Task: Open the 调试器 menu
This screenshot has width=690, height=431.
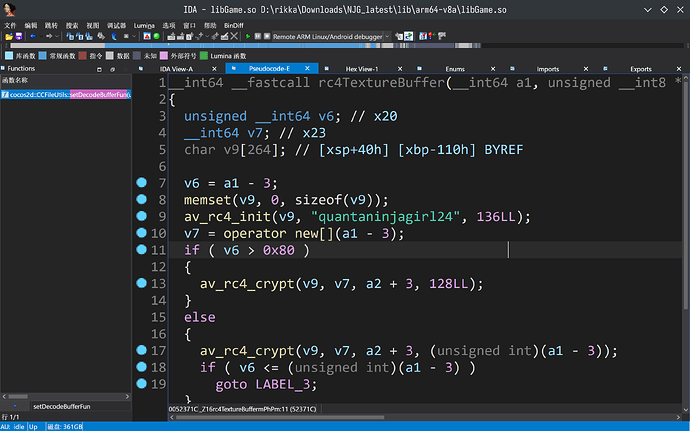Action: click(116, 26)
